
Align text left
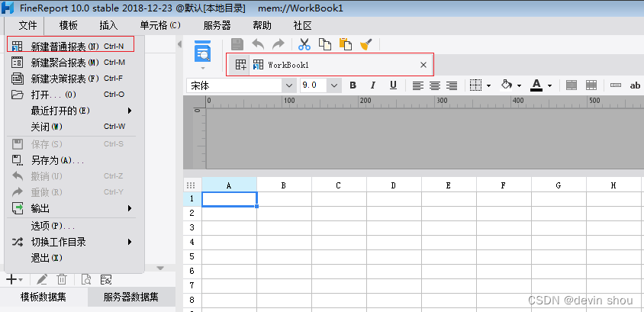(x=417, y=85)
